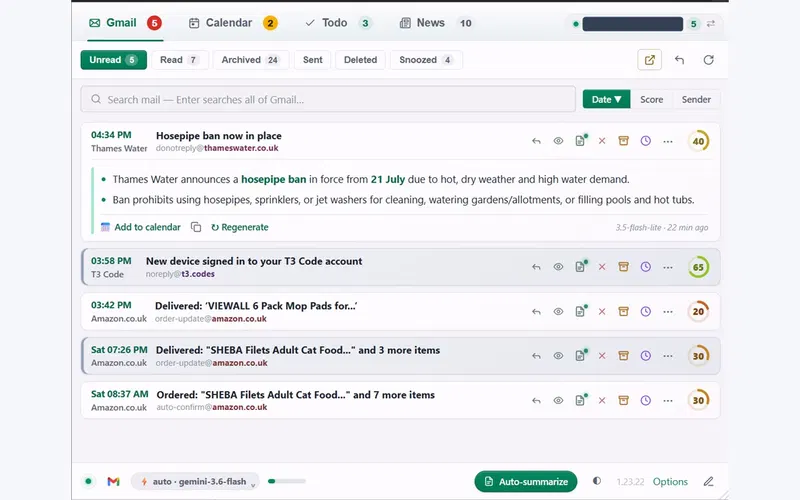Click the progress bar in the footer
Screen dimensions: 800x500
click(287, 481)
